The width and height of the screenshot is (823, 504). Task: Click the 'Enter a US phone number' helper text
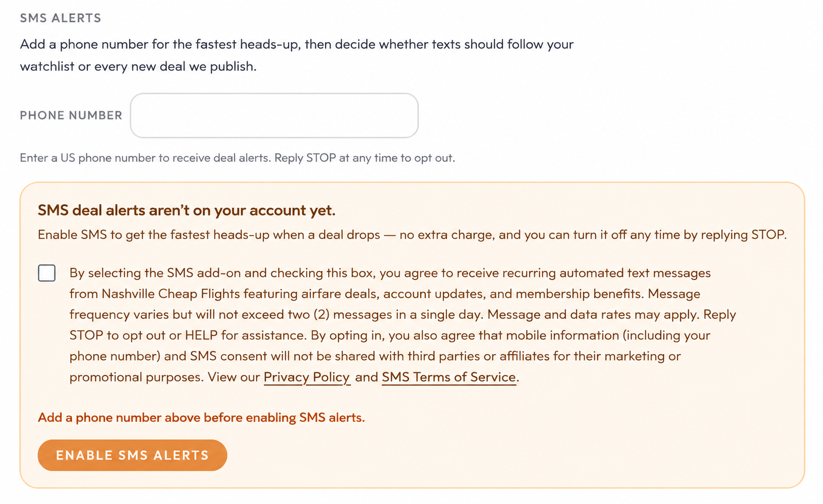pyautogui.click(x=237, y=158)
